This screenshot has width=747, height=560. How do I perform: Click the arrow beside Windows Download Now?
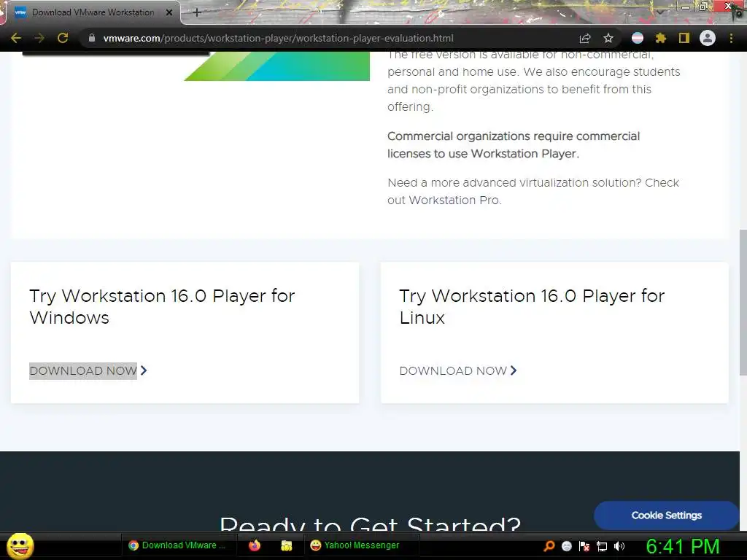tap(144, 370)
